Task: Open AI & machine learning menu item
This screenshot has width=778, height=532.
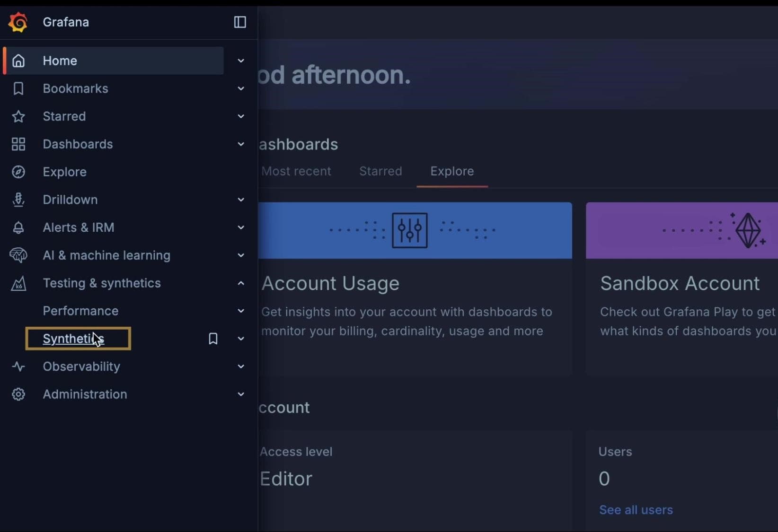Action: (x=106, y=255)
